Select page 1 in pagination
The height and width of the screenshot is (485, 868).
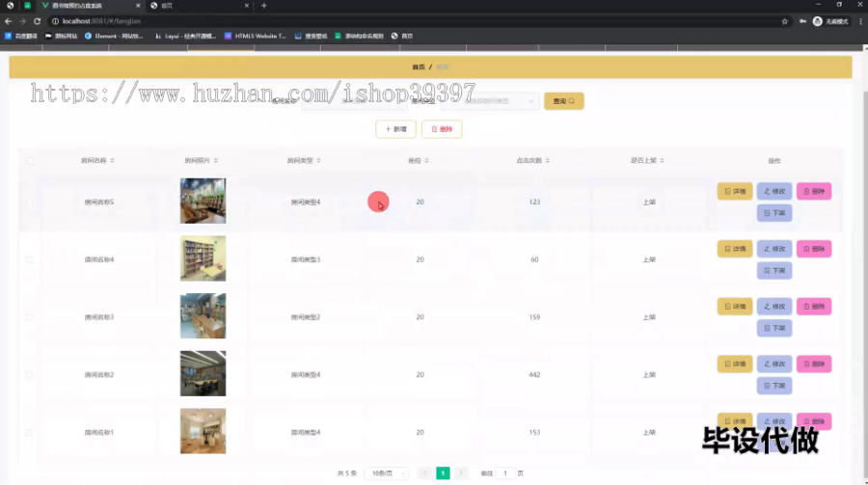tap(443, 473)
